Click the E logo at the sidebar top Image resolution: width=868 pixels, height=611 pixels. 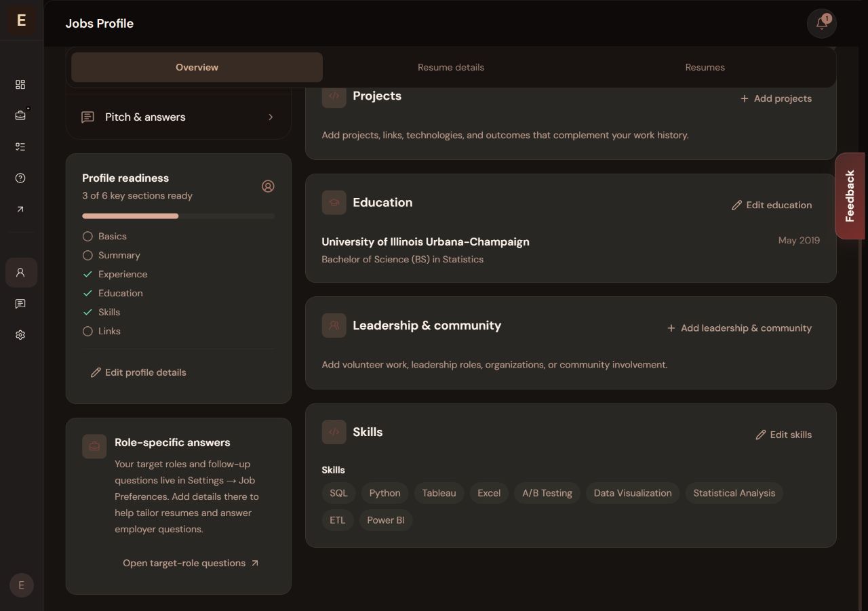coord(21,20)
